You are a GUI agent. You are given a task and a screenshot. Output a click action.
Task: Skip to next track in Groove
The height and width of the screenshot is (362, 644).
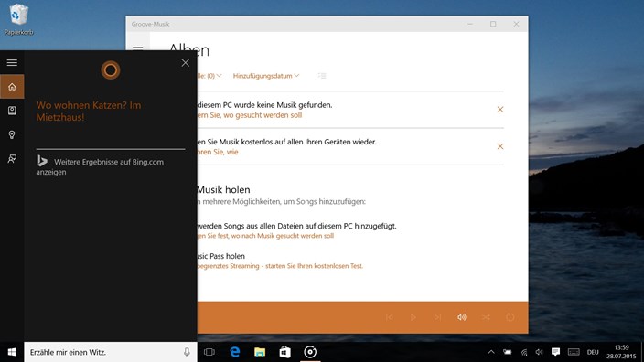click(437, 317)
